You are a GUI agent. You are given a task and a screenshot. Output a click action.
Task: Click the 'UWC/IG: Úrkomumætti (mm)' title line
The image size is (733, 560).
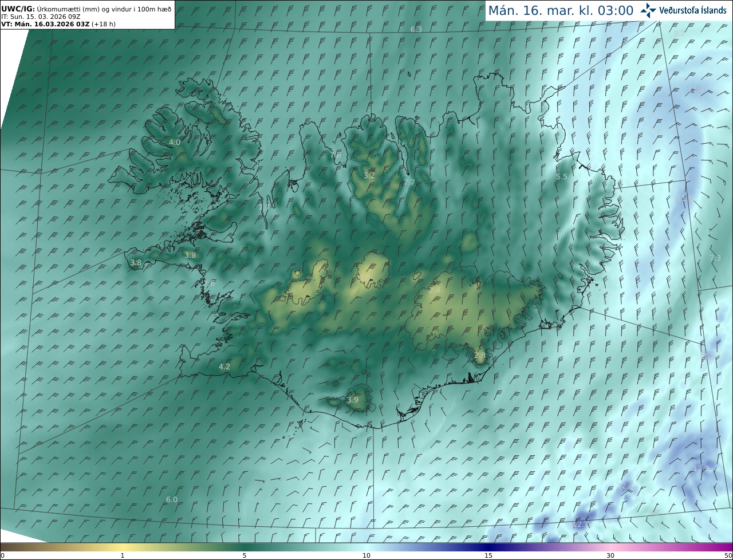click(87, 9)
